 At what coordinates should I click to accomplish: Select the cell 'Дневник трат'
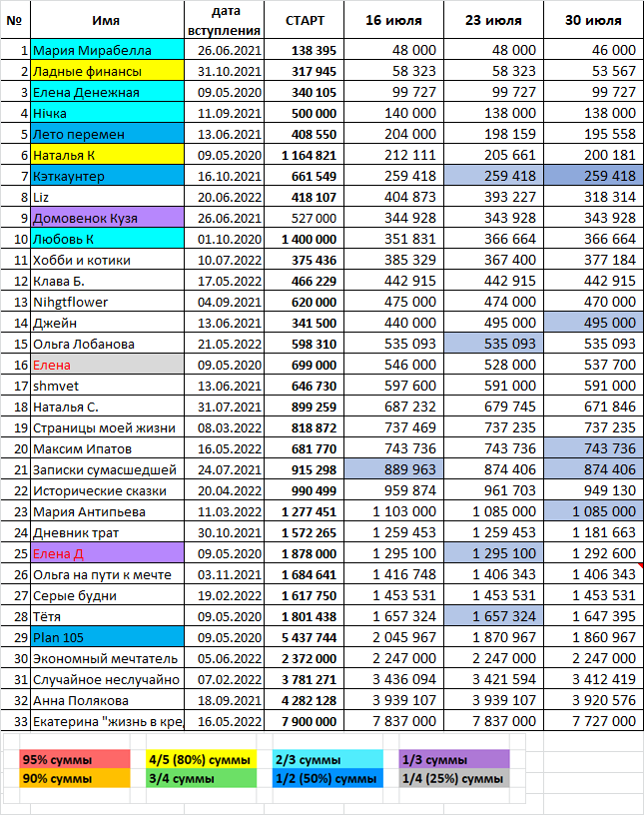107,532
